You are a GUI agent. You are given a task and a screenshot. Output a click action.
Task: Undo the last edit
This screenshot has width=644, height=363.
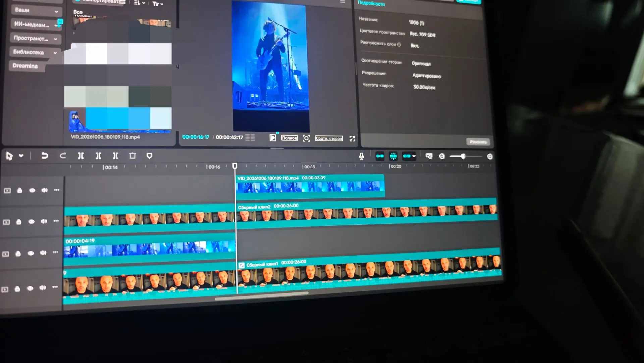pos(44,156)
